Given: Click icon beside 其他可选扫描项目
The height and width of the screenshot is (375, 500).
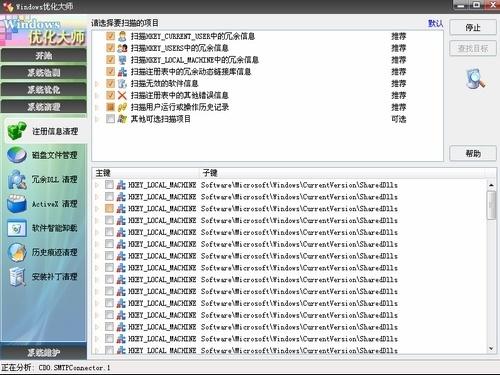Looking at the screenshot, I should click(122, 119).
